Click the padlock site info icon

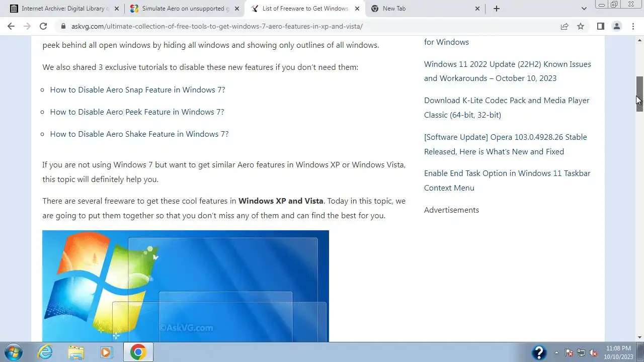63,26
